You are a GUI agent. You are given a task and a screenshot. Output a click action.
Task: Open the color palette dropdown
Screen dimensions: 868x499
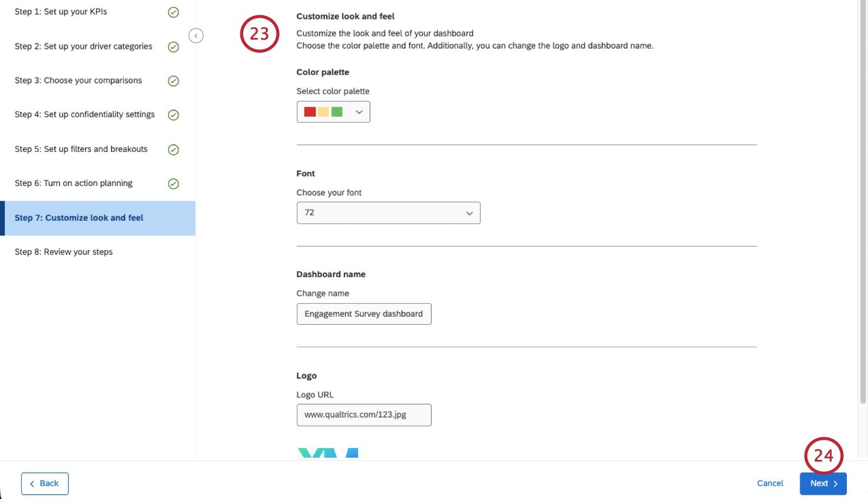pos(333,112)
